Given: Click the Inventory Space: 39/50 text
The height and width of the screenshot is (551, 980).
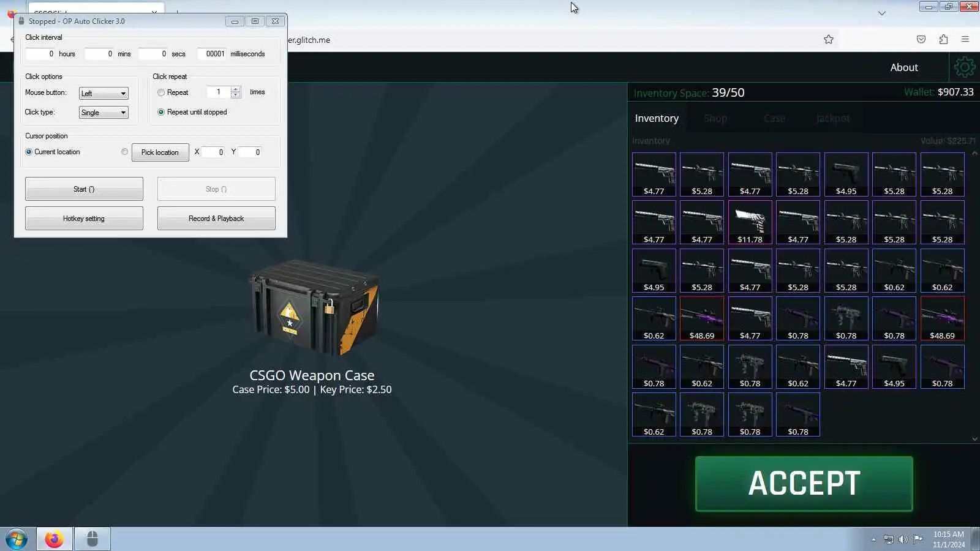Looking at the screenshot, I should pos(689,92).
